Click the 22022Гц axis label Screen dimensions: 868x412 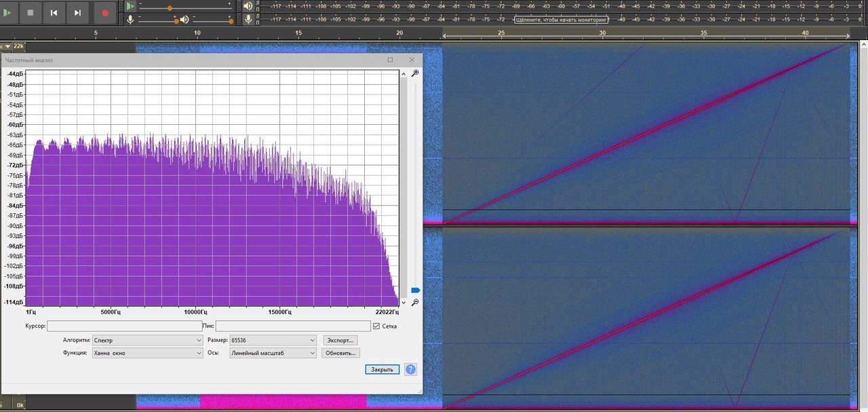tap(387, 312)
